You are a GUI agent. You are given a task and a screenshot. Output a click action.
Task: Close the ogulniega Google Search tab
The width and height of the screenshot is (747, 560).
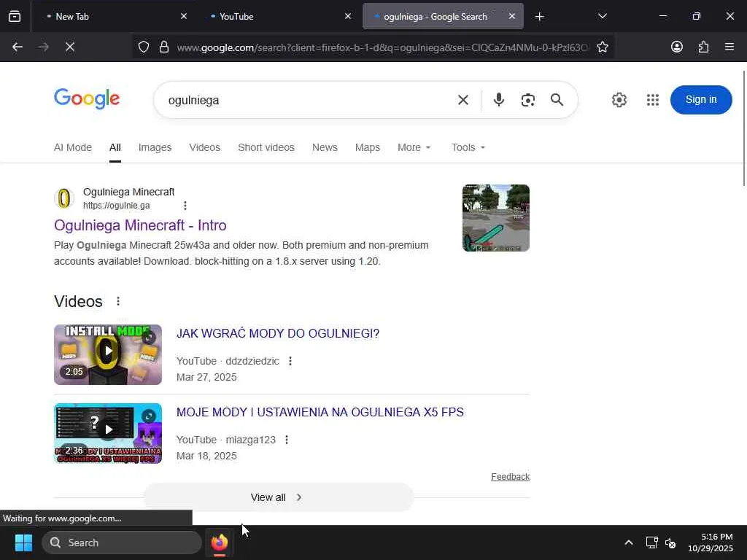(x=511, y=16)
